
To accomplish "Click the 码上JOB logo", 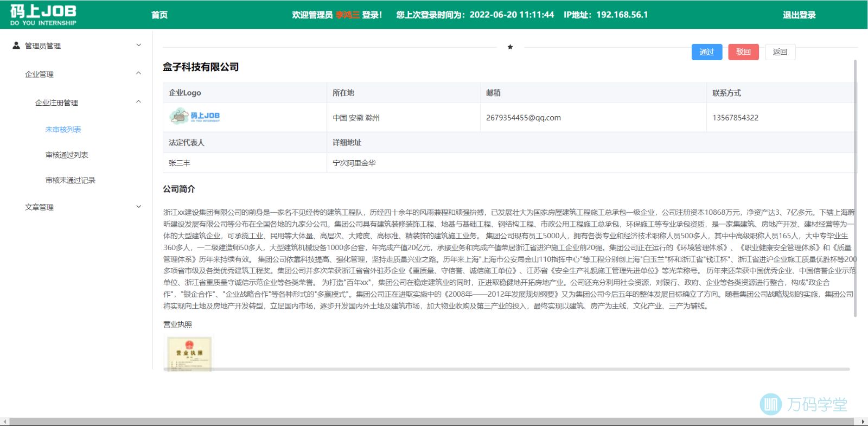I will (43, 15).
